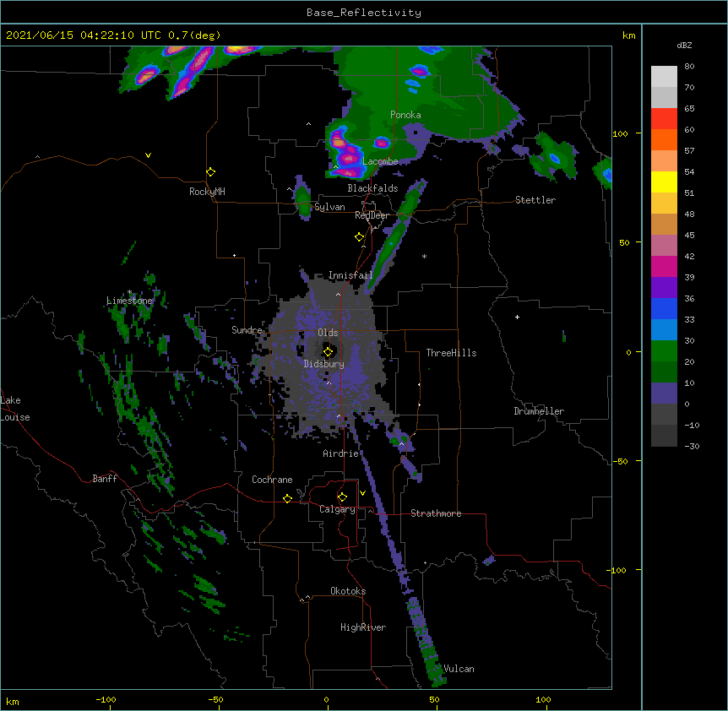Click the Airdrie city label
This screenshot has height=711, width=728.
[341, 453]
